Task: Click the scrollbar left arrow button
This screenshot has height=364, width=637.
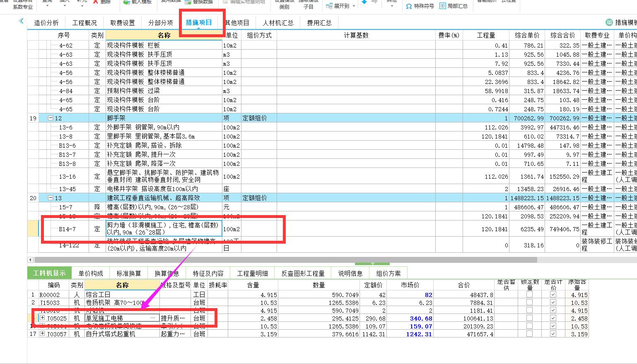Action: [x=30, y=260]
